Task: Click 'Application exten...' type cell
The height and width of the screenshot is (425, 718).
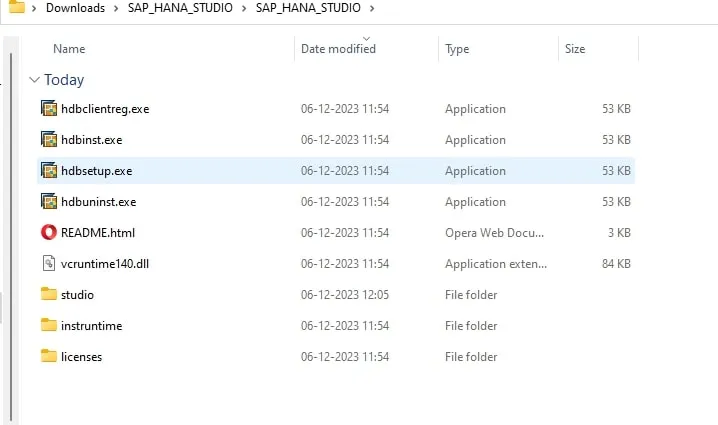Action: coord(496,264)
